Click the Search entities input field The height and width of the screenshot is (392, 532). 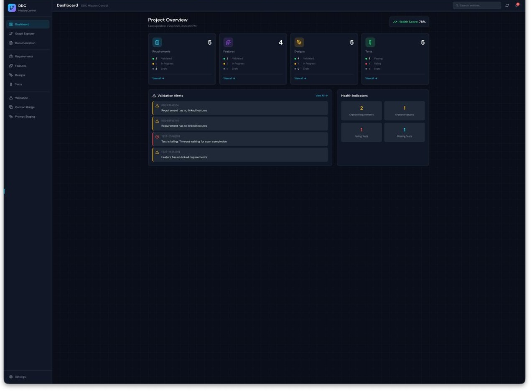(x=476, y=5)
